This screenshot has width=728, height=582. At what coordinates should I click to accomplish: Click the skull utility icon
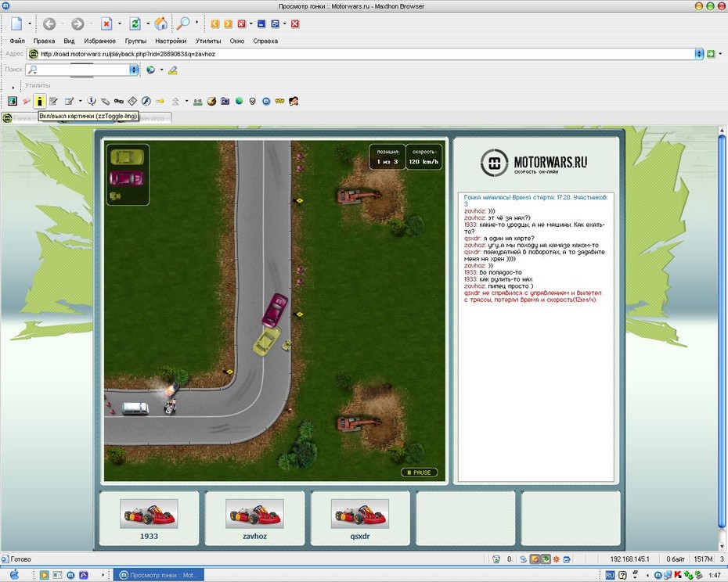252,101
